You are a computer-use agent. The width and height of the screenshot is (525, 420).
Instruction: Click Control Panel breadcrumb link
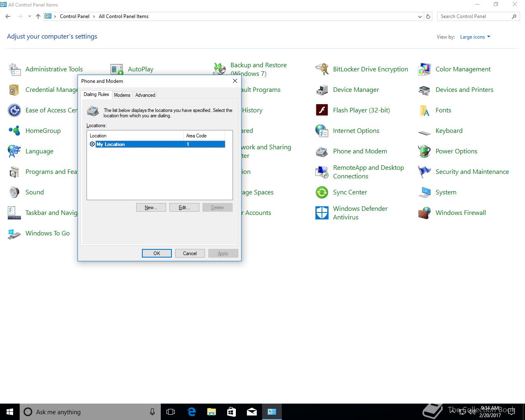pyautogui.click(x=75, y=16)
